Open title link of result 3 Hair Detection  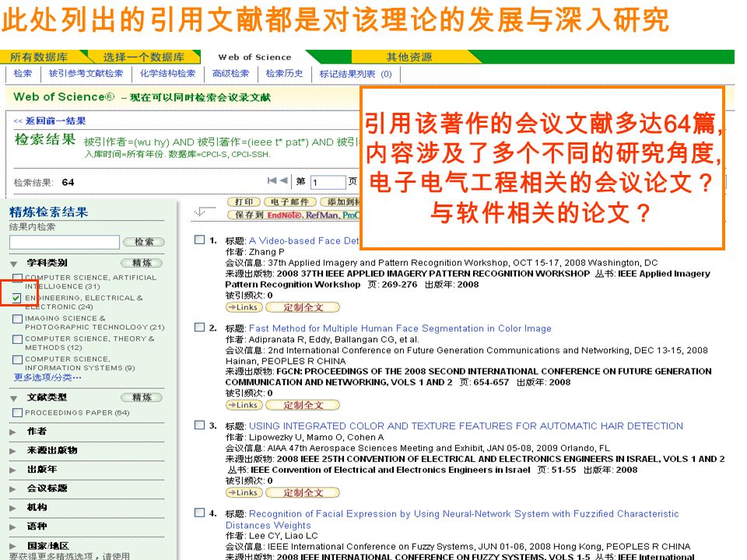click(x=466, y=425)
